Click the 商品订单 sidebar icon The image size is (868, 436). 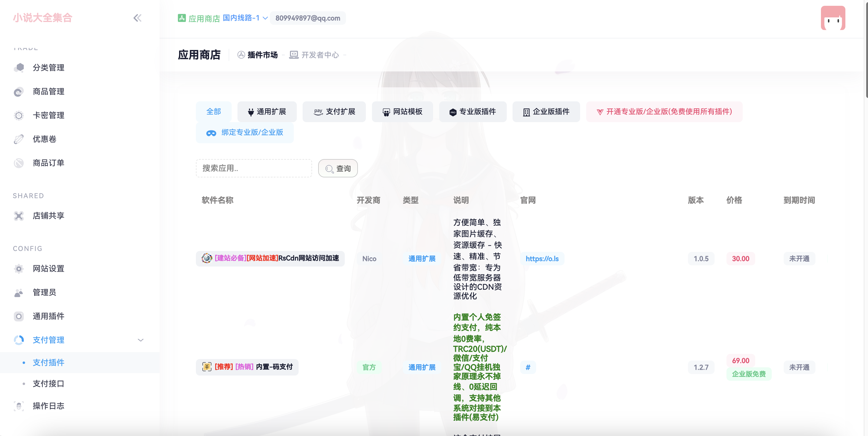[19, 163]
